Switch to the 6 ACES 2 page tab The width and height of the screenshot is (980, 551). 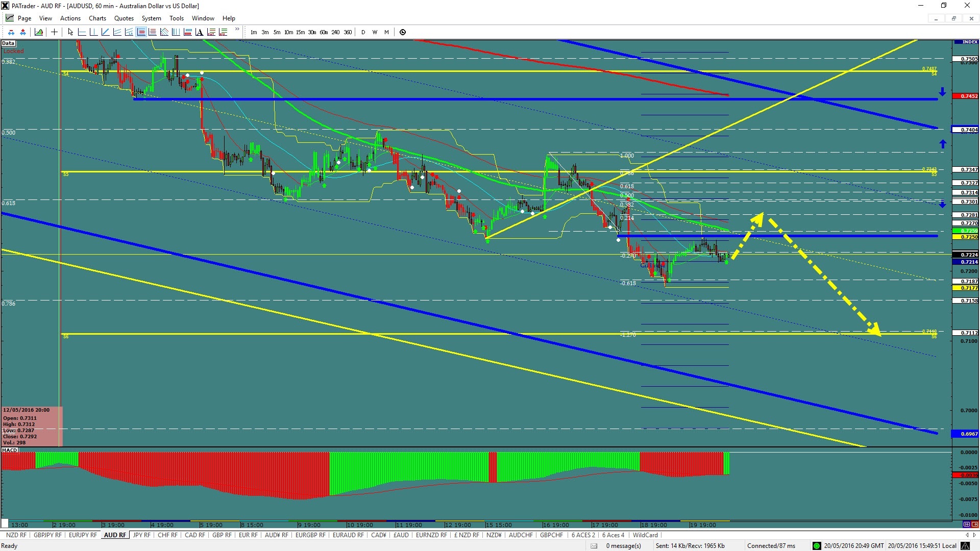[x=583, y=535]
